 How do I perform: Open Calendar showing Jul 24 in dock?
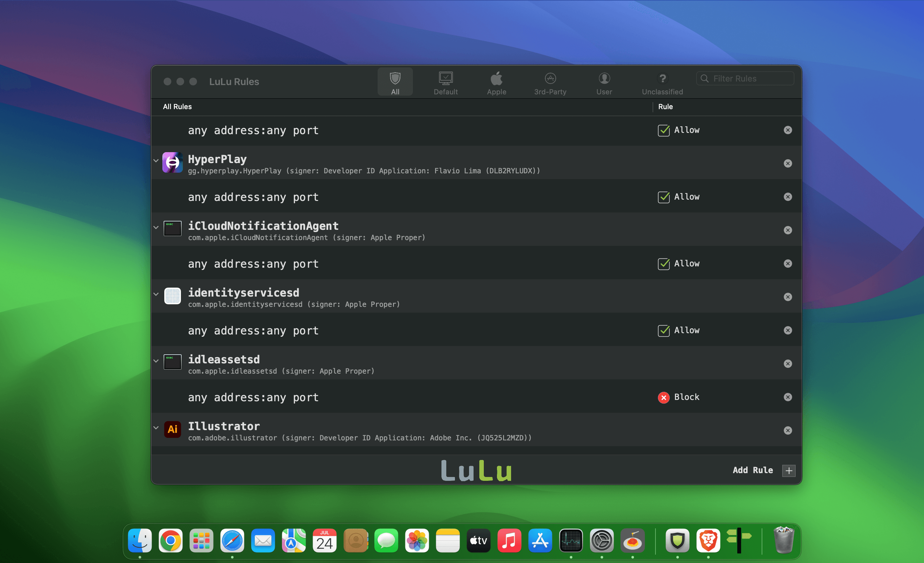point(324,541)
